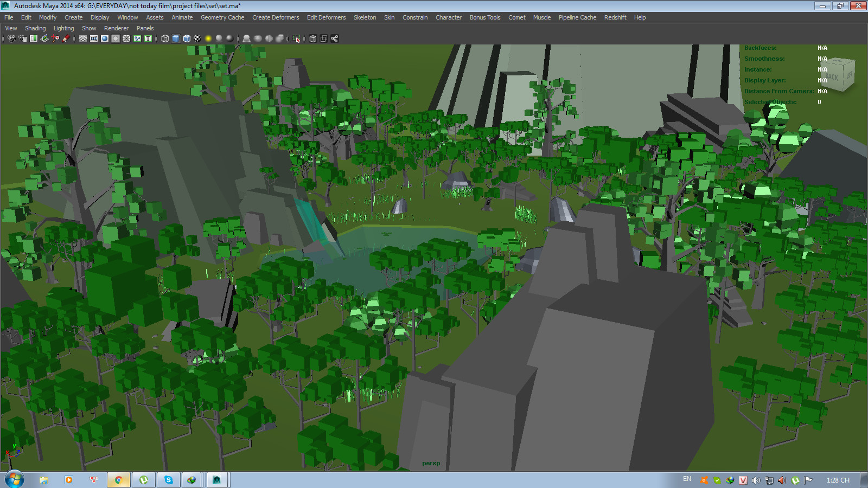Open the Redshift menu

click(615, 17)
